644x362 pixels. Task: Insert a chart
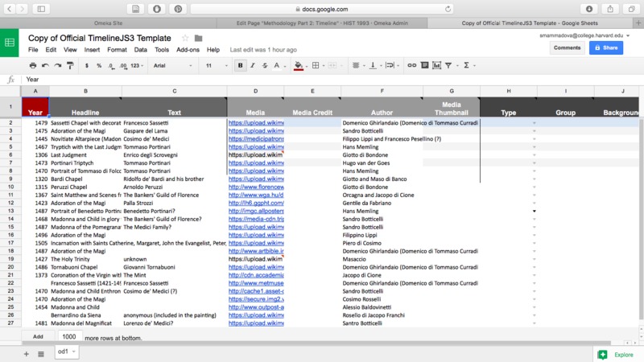[436, 65]
